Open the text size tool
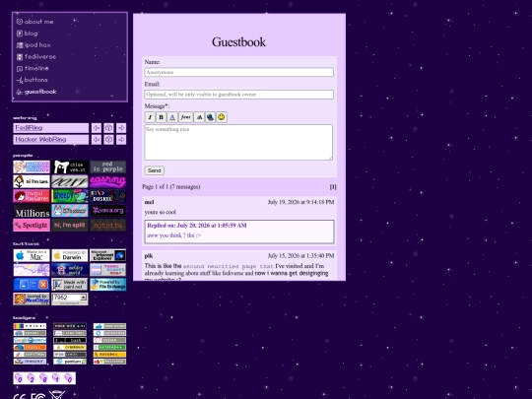The height and width of the screenshot is (399, 532). [x=199, y=117]
